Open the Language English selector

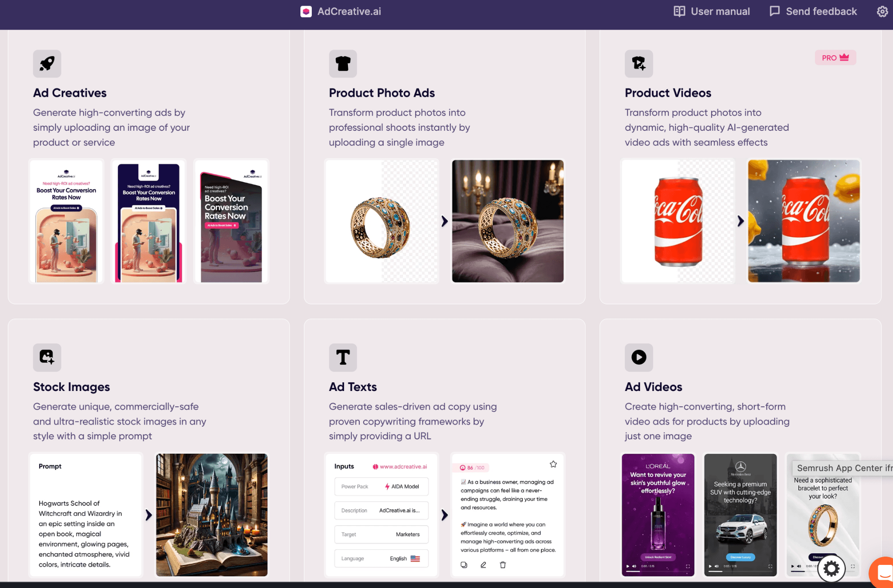(381, 558)
